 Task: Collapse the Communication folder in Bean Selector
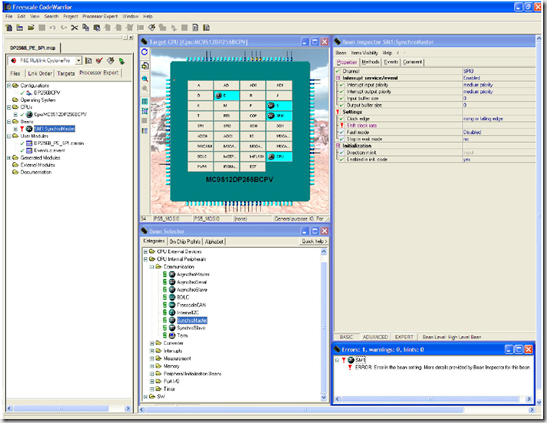pyautogui.click(x=152, y=267)
